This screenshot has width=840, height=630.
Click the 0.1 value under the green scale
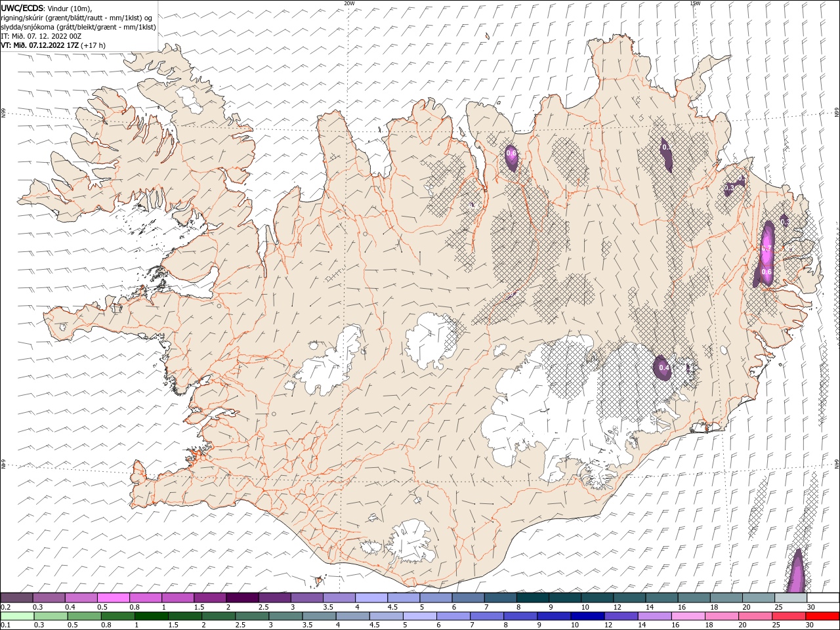coord(5,625)
